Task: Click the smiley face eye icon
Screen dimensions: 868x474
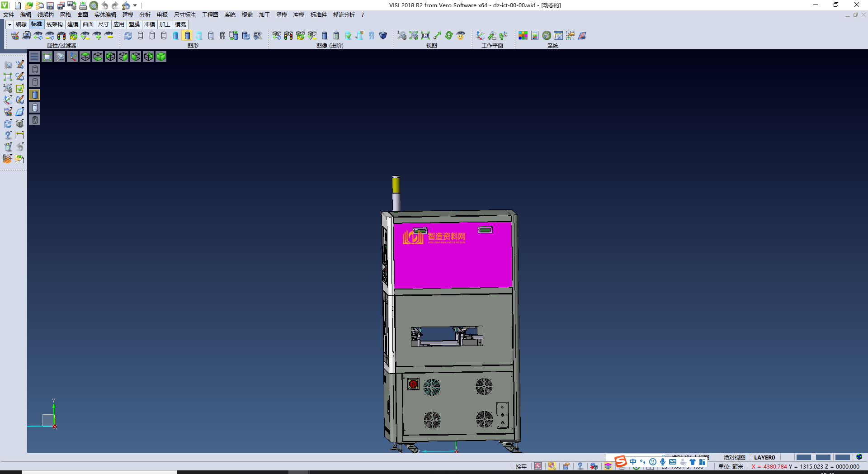Action: pos(461,35)
